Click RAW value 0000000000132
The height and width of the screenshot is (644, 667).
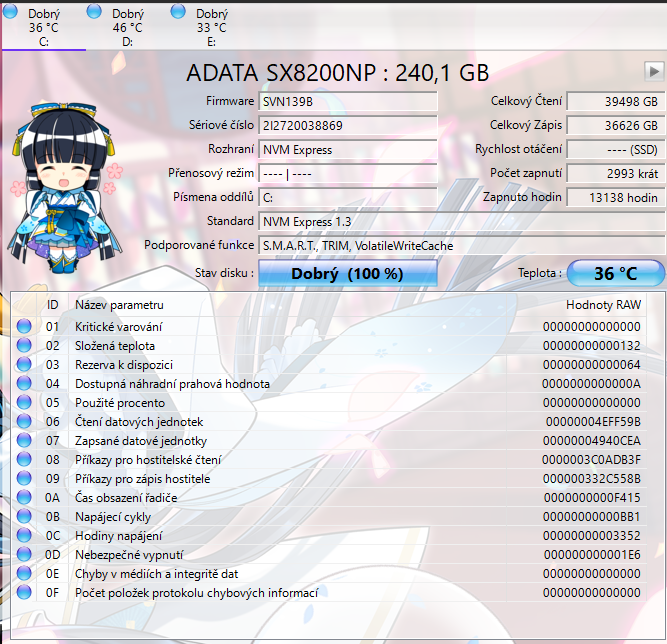pyautogui.click(x=592, y=346)
